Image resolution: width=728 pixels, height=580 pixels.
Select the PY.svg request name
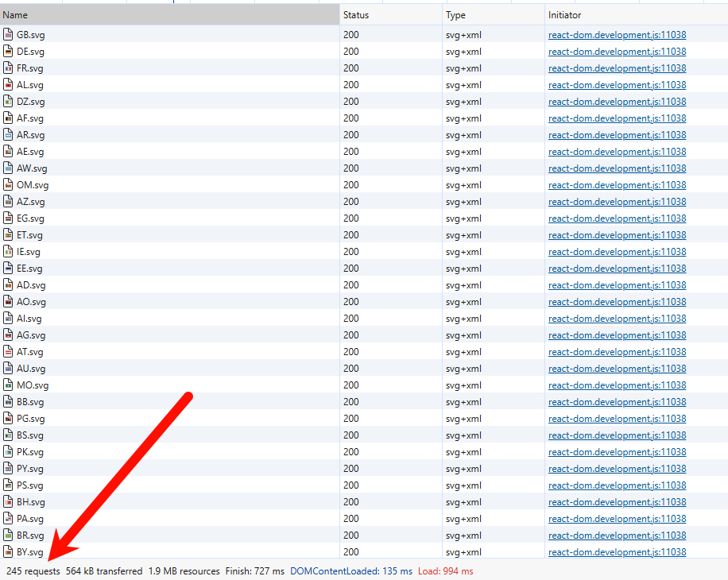tap(30, 469)
